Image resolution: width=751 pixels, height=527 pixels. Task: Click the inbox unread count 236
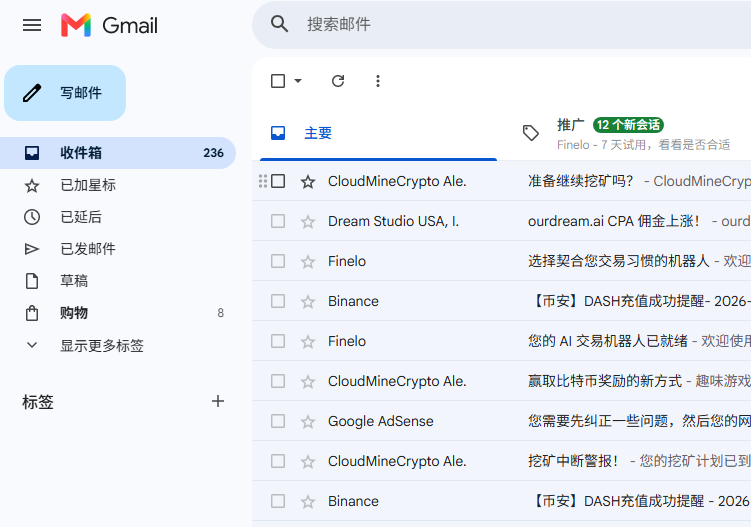213,153
